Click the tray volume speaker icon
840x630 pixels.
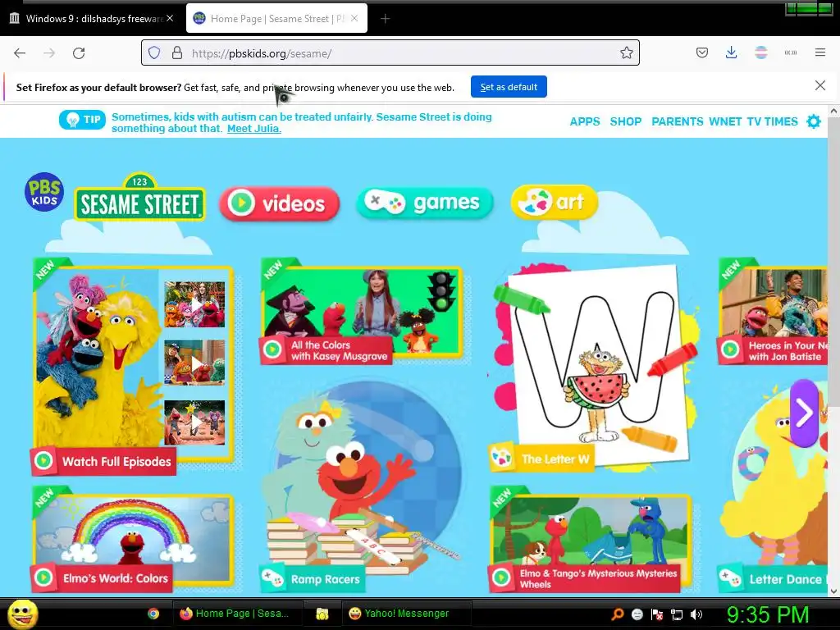coord(696,614)
